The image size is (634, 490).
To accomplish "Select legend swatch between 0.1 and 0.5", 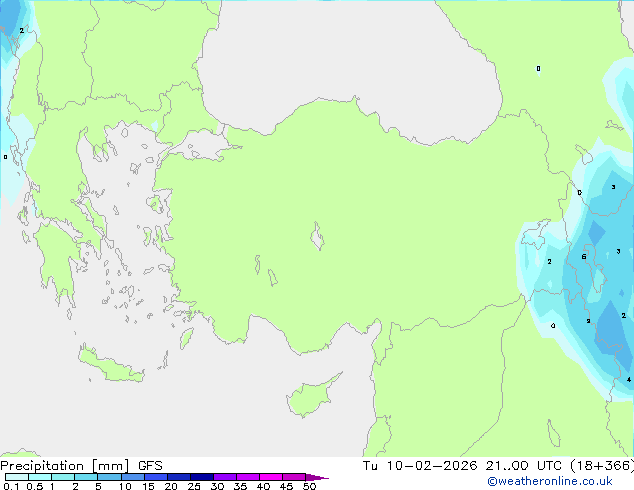I will [17, 477].
